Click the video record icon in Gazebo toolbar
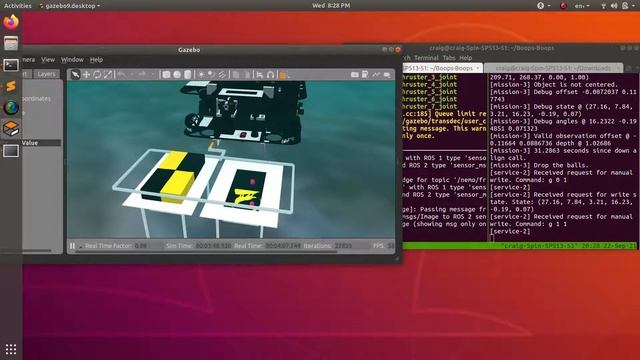This screenshot has height=360, width=640. [x=387, y=75]
